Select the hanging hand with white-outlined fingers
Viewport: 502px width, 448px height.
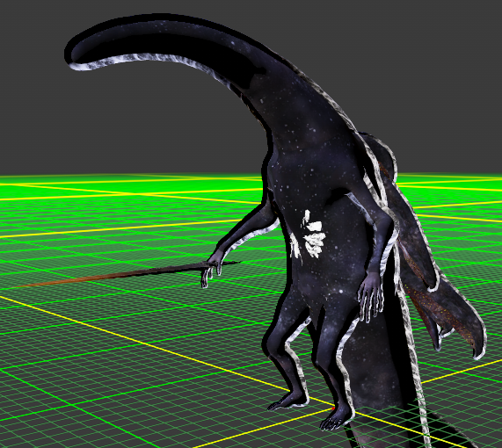pos(370,296)
